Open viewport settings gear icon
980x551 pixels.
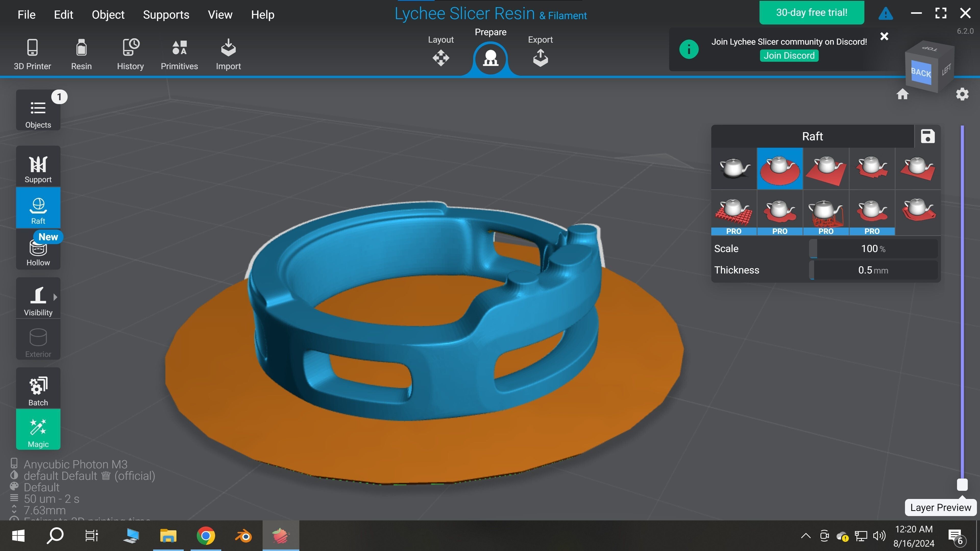962,94
